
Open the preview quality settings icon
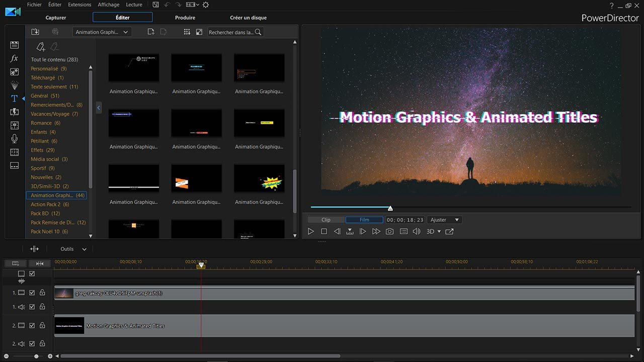point(404,231)
